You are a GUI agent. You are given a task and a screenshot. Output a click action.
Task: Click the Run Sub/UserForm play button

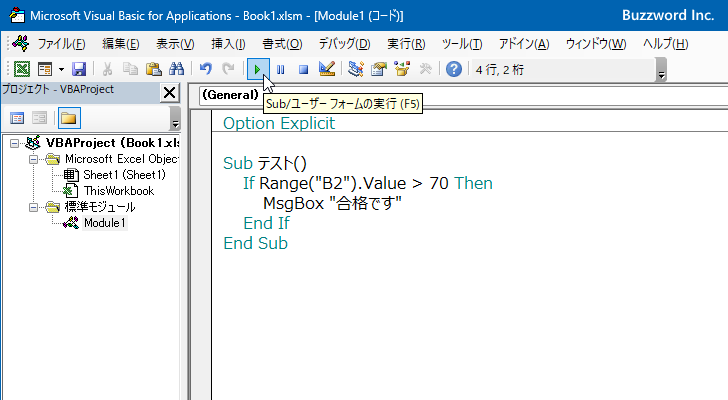coord(258,69)
